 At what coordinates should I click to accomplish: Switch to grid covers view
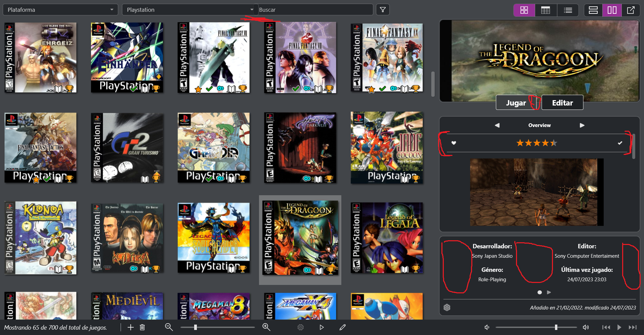click(524, 10)
